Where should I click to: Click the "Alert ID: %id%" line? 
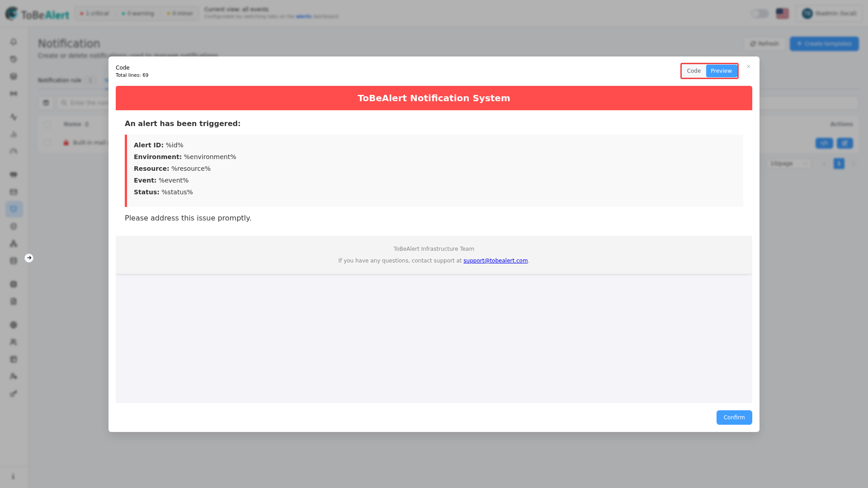click(x=159, y=145)
